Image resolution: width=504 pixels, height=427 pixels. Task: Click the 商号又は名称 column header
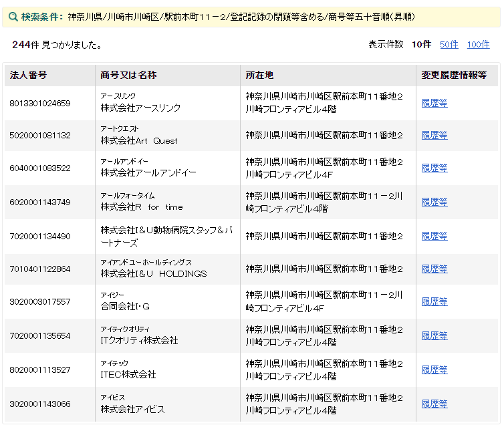tap(168, 76)
